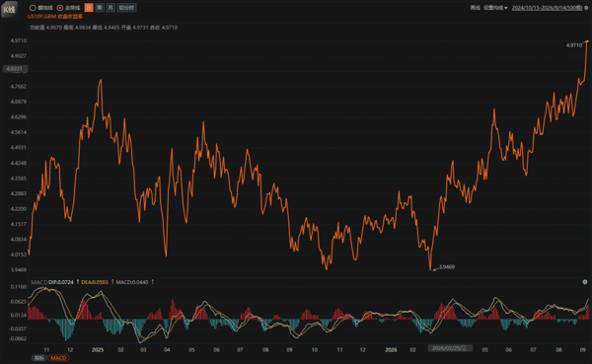Screen dimensions: 592x364
Task: Select the first unselected chart-type radio button
Action: click(33, 8)
